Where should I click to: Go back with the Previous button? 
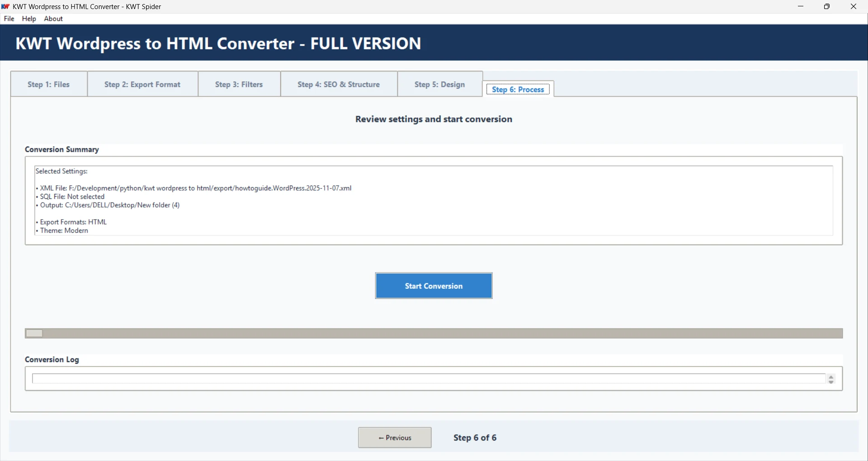click(x=395, y=437)
